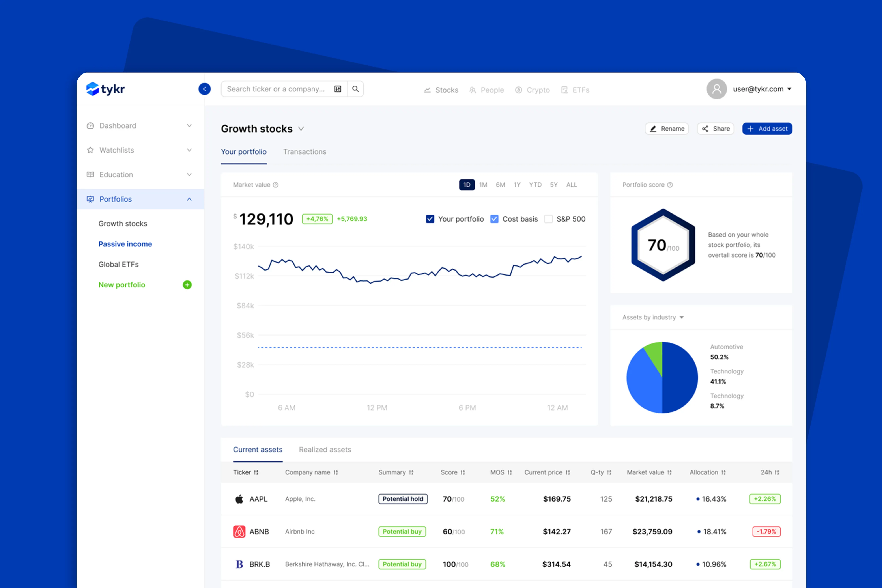Click Market value help icon
882x588 pixels.
[276, 185]
